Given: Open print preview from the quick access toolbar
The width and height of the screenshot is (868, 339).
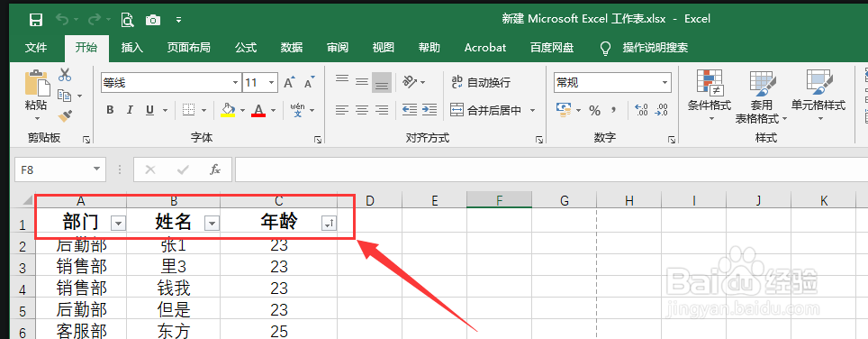Looking at the screenshot, I should (x=127, y=20).
